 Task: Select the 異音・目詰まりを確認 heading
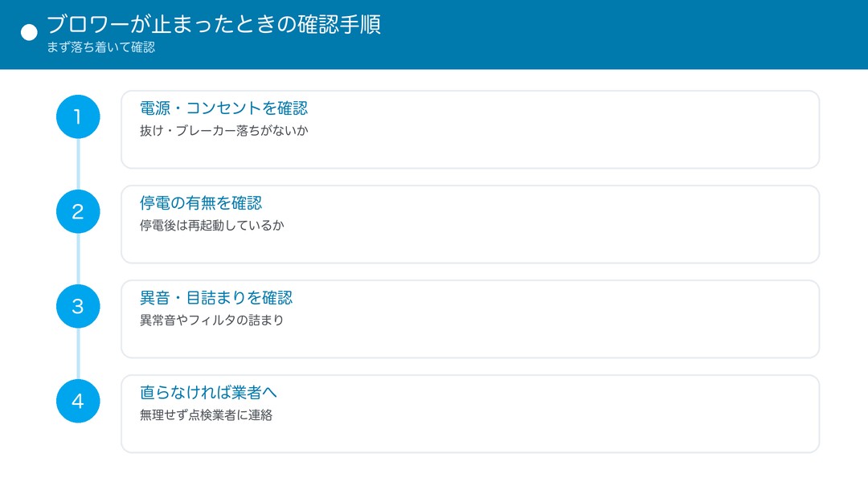click(216, 298)
